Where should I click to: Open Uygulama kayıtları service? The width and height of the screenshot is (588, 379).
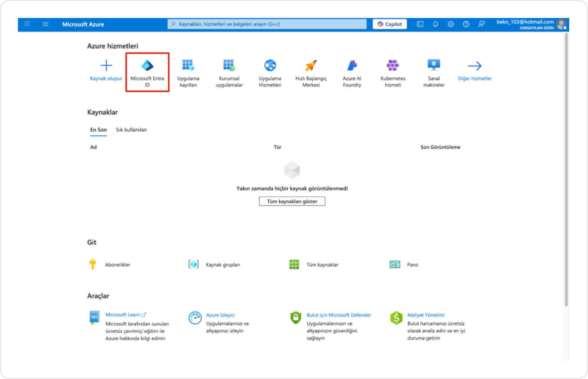(x=188, y=73)
